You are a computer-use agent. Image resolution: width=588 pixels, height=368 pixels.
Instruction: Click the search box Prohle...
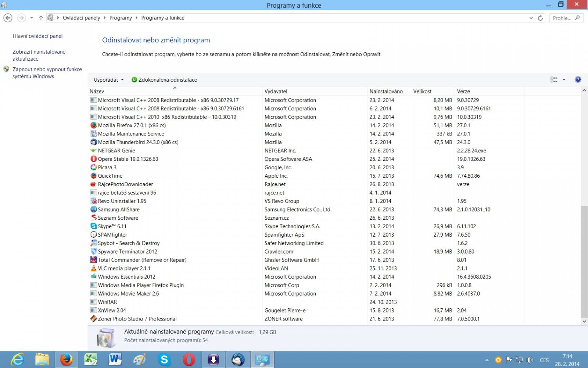click(x=566, y=18)
